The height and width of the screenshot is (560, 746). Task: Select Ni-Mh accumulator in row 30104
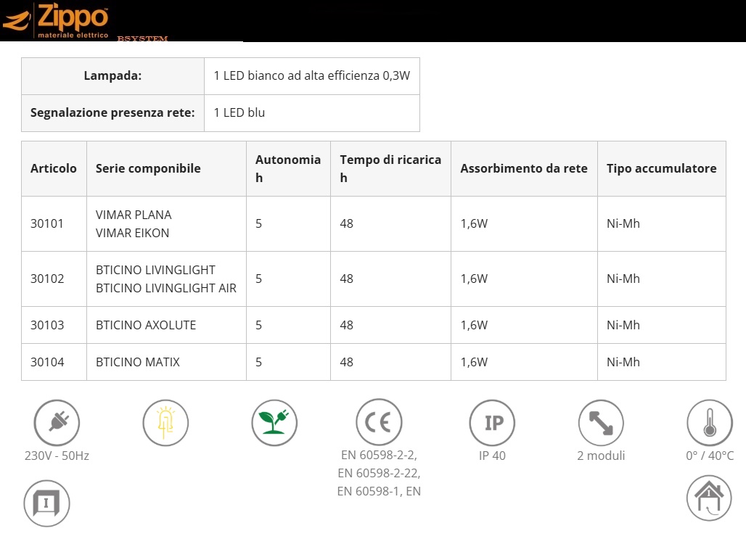point(623,362)
